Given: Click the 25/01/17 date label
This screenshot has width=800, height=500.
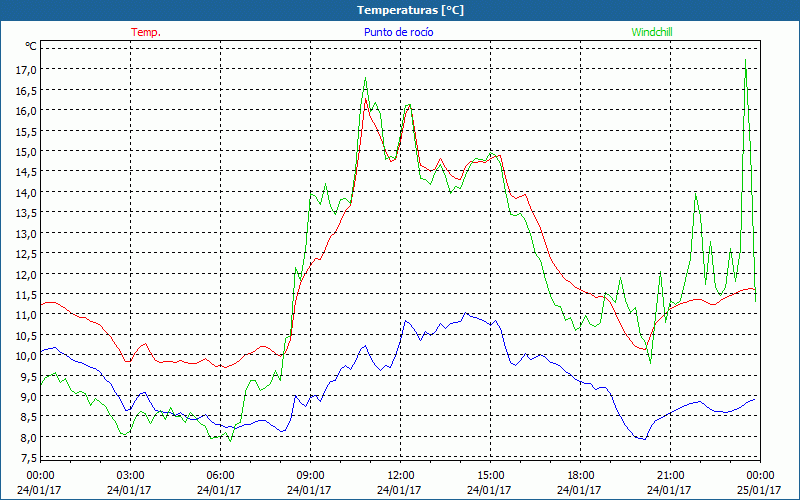Looking at the screenshot, I should pos(759,490).
